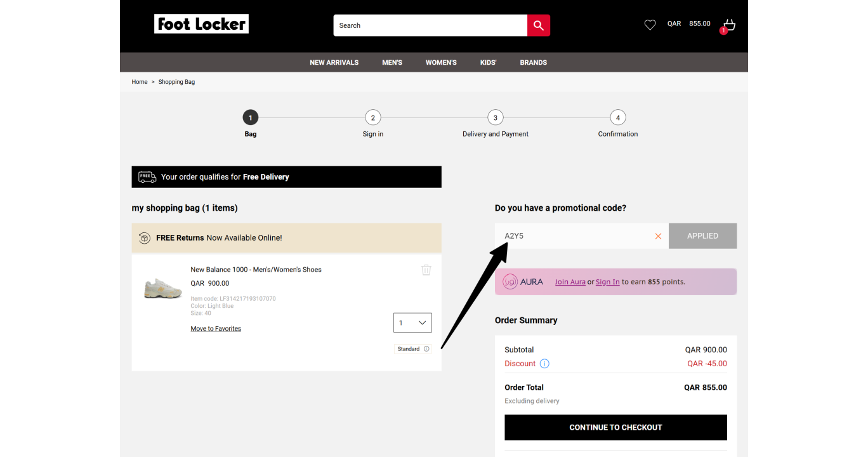Click the red search magnifier button

[539, 25]
